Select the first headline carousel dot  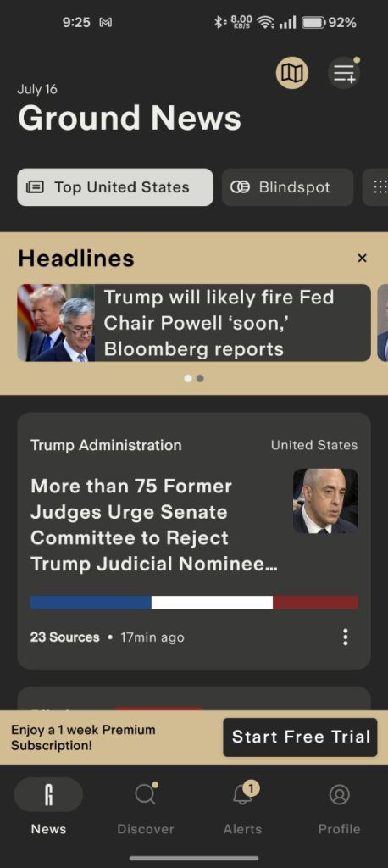[188, 379]
